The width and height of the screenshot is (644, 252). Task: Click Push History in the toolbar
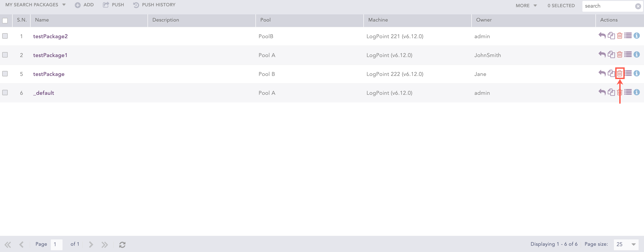(154, 5)
